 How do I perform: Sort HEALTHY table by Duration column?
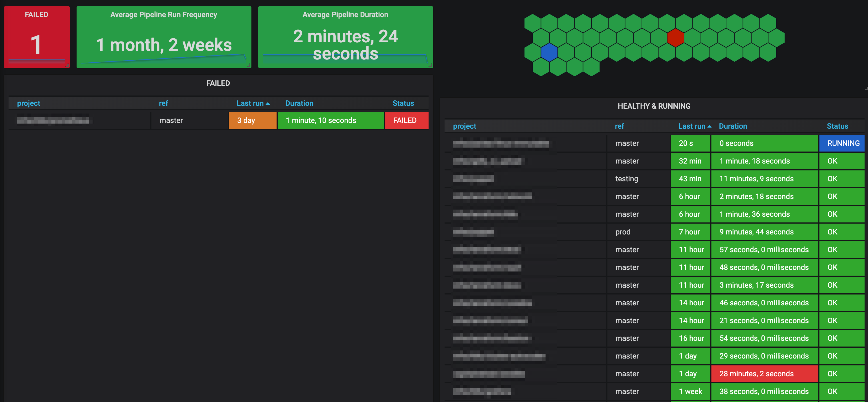point(733,126)
